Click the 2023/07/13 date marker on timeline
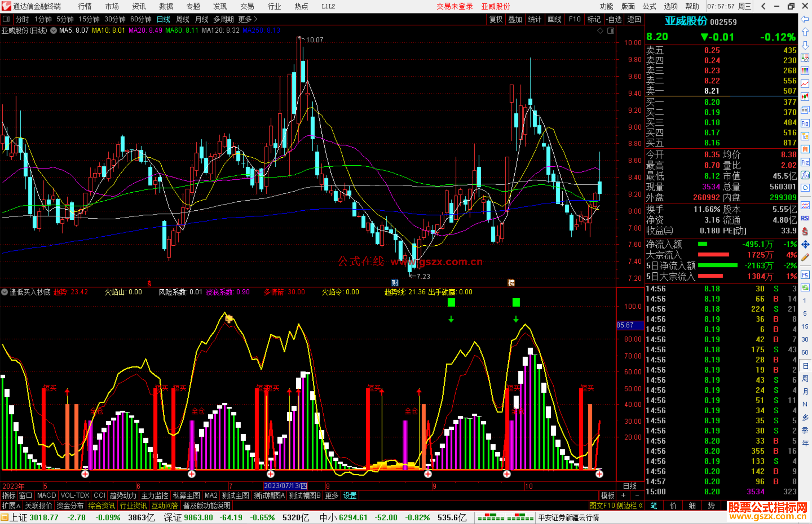 [285, 486]
